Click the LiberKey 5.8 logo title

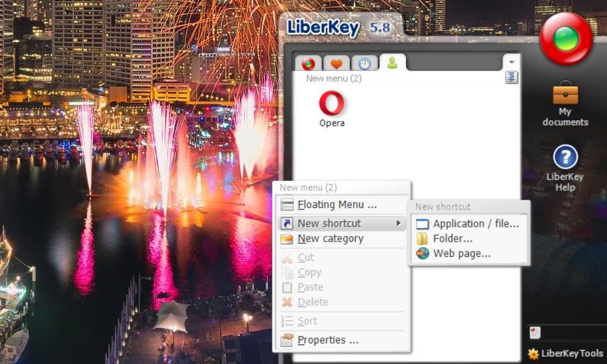(x=339, y=28)
